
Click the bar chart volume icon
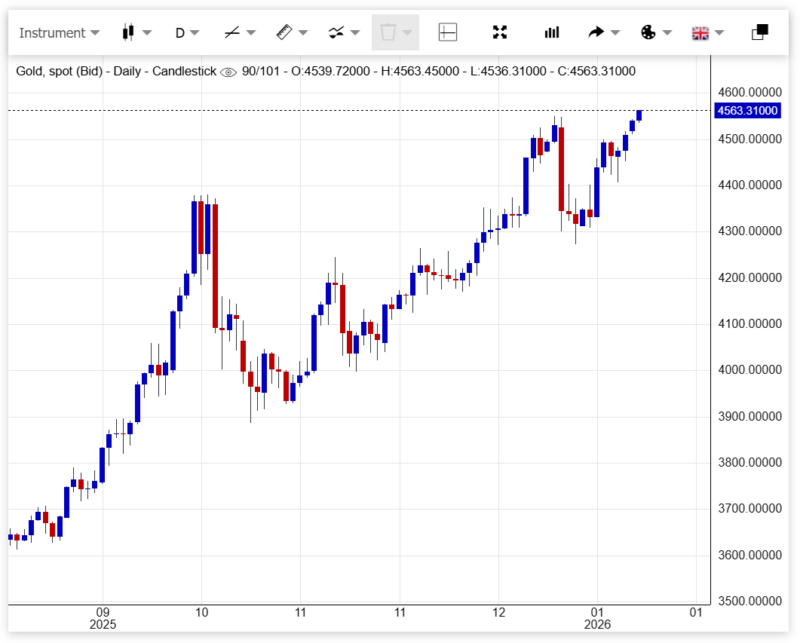552,32
